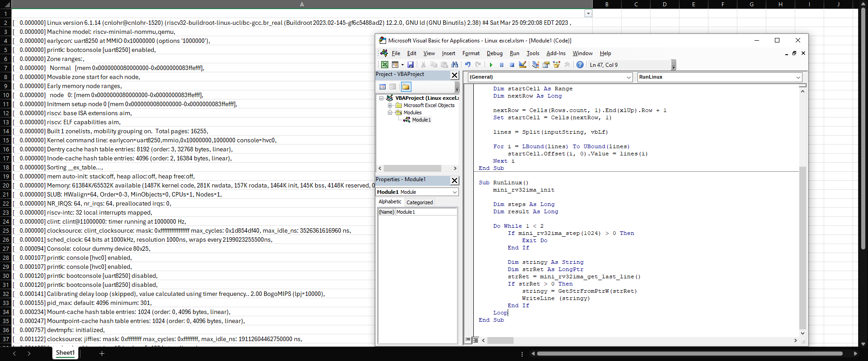868x361 pixels.
Task: Open Insert object dropdown arrow in toolbar
Action: [x=402, y=65]
